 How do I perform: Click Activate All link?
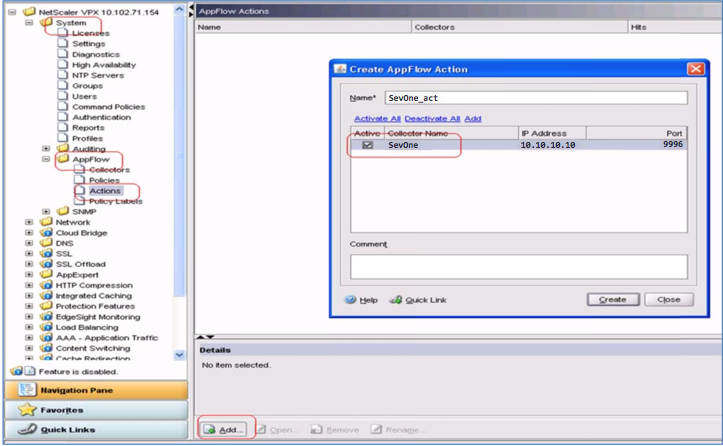point(377,119)
